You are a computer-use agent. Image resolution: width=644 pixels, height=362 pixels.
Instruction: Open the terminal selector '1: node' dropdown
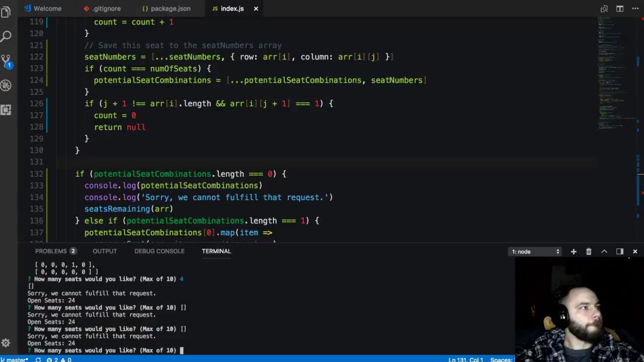tap(535, 251)
